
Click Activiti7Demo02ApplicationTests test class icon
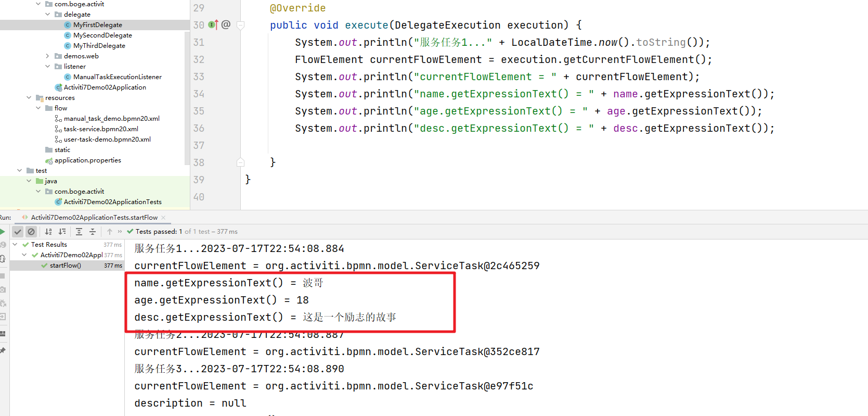pyautogui.click(x=58, y=202)
